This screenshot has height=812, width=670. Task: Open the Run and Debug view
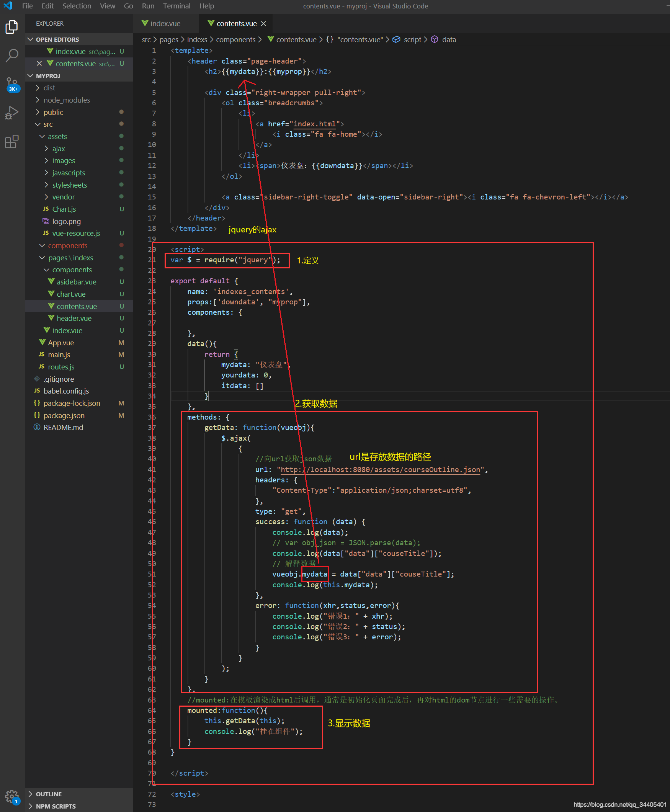point(12,113)
